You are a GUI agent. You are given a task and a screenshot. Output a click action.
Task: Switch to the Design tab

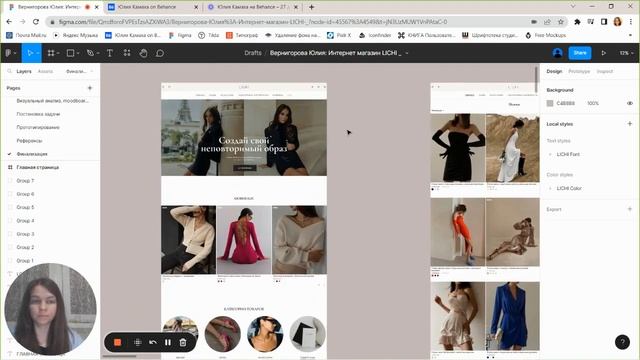click(554, 71)
